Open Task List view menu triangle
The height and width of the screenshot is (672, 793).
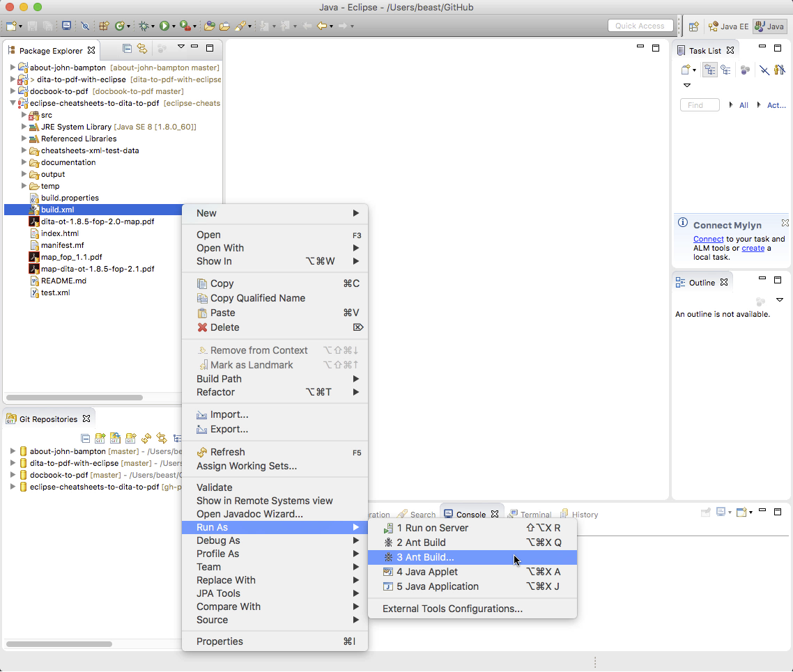687,86
